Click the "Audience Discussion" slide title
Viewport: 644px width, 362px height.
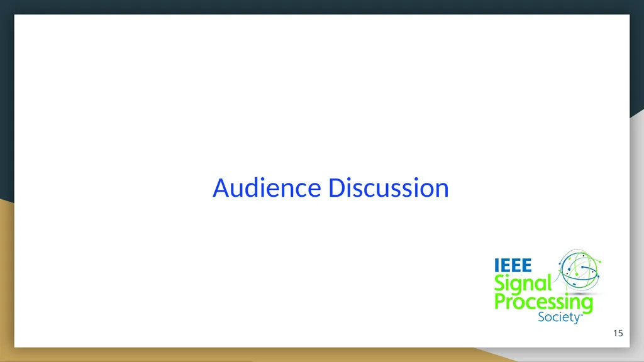point(331,188)
